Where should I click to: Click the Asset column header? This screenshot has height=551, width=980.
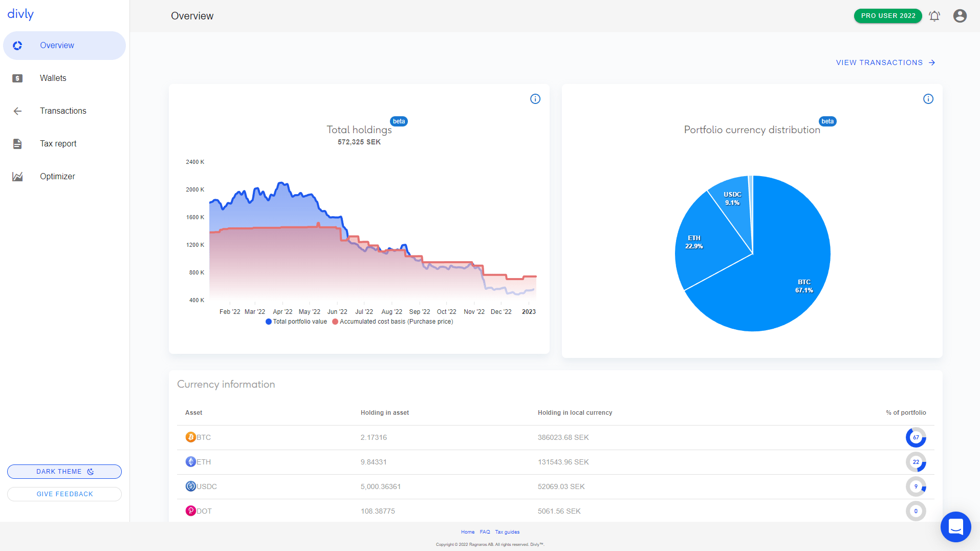click(x=193, y=413)
